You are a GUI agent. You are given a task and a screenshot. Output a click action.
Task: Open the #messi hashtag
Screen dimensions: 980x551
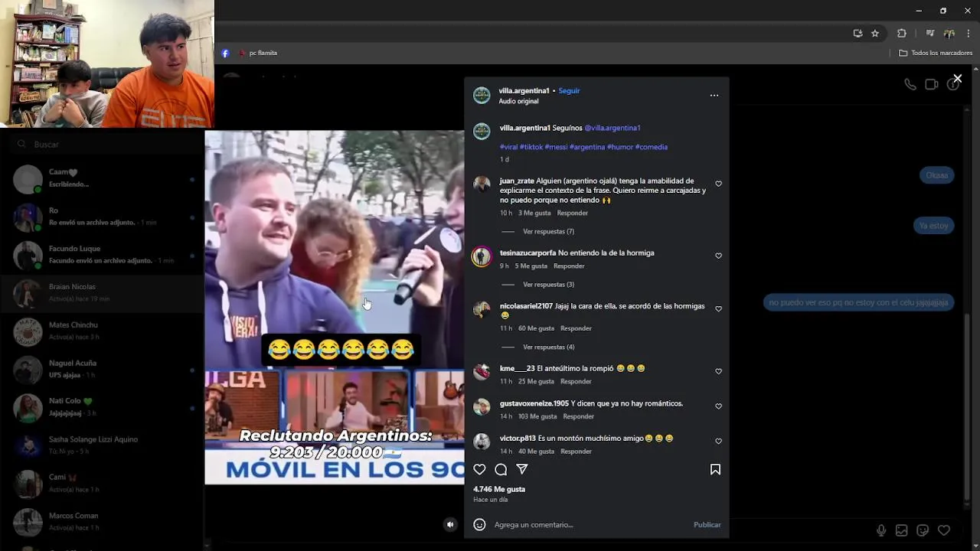pyautogui.click(x=556, y=147)
